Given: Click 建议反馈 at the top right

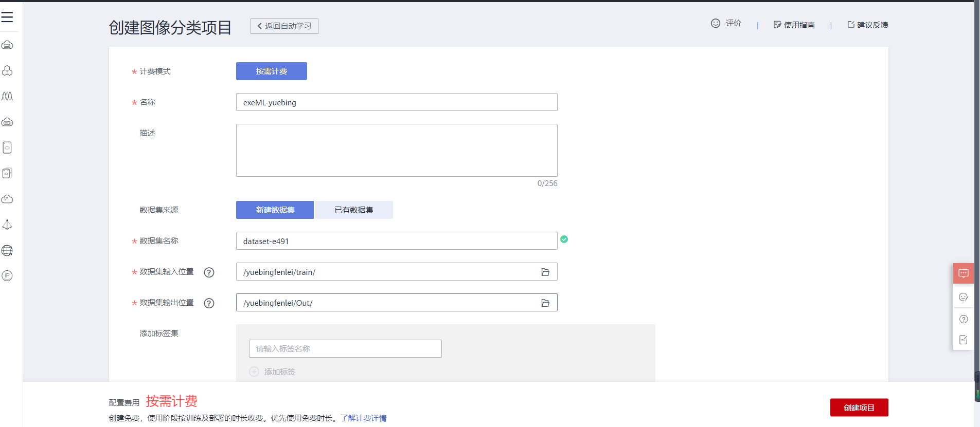Looking at the screenshot, I should click(868, 25).
